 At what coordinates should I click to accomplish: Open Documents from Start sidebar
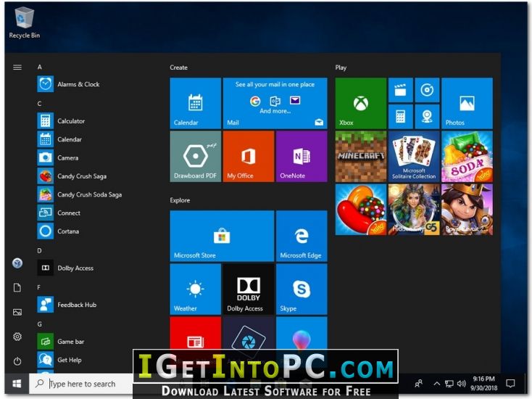(x=17, y=287)
